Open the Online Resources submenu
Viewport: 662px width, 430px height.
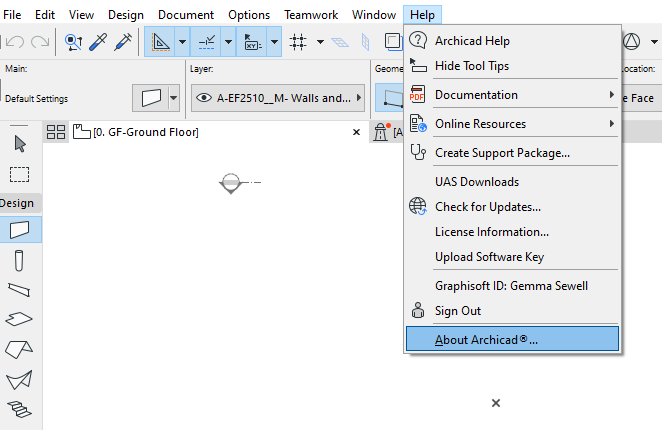pos(513,124)
